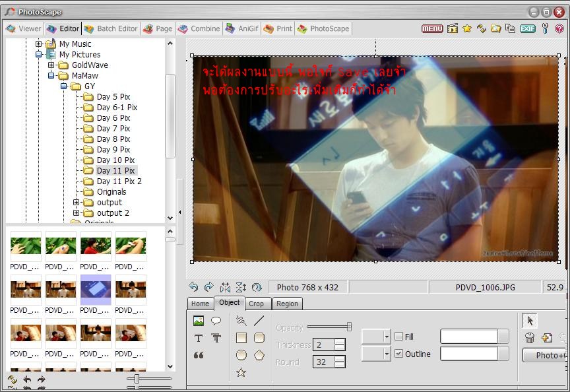
Task: Click the folder icon in top-right toolbar
Action: tap(496, 28)
